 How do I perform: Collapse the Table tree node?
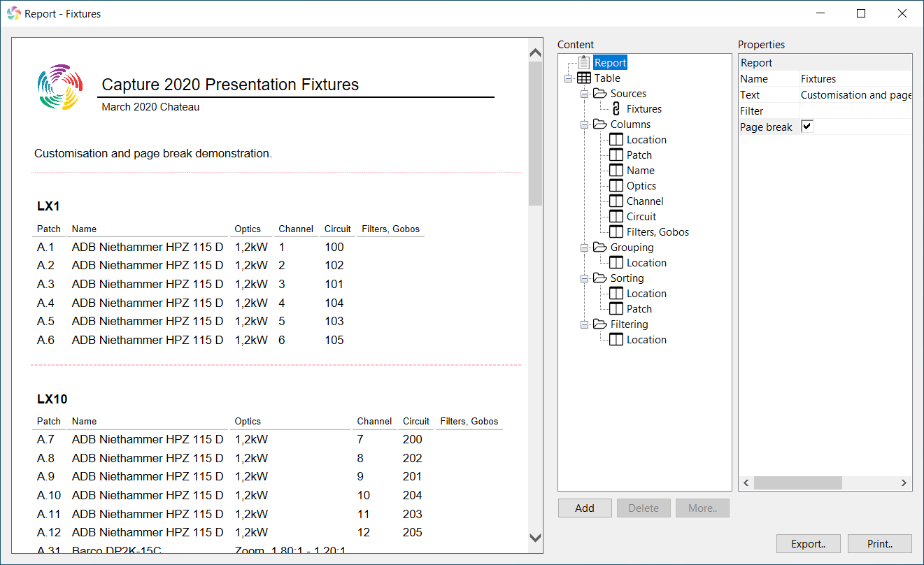pyautogui.click(x=568, y=78)
